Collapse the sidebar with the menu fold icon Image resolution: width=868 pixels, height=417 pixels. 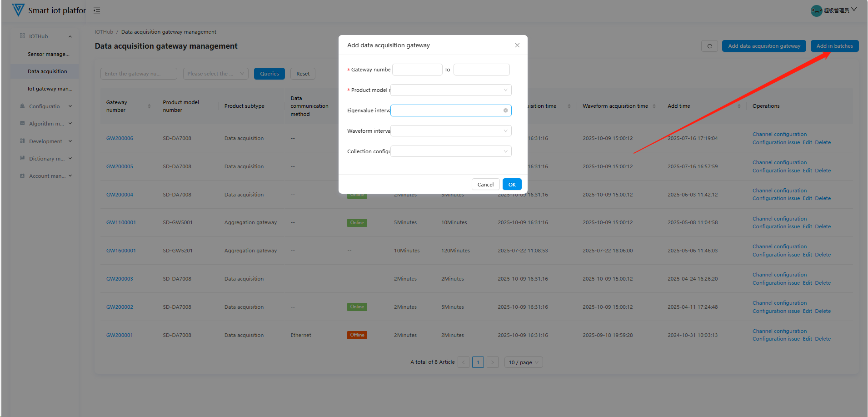tap(97, 10)
